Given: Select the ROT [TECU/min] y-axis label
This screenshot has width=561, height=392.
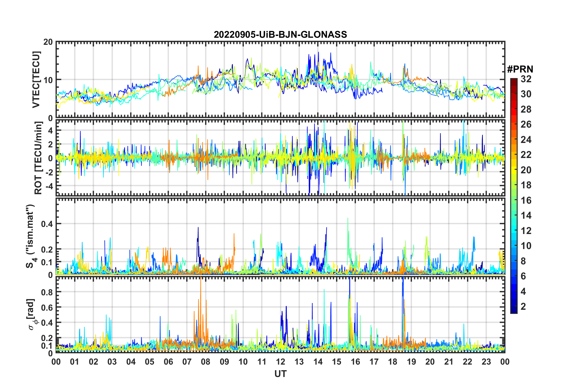Looking at the screenshot, I should (38, 158).
